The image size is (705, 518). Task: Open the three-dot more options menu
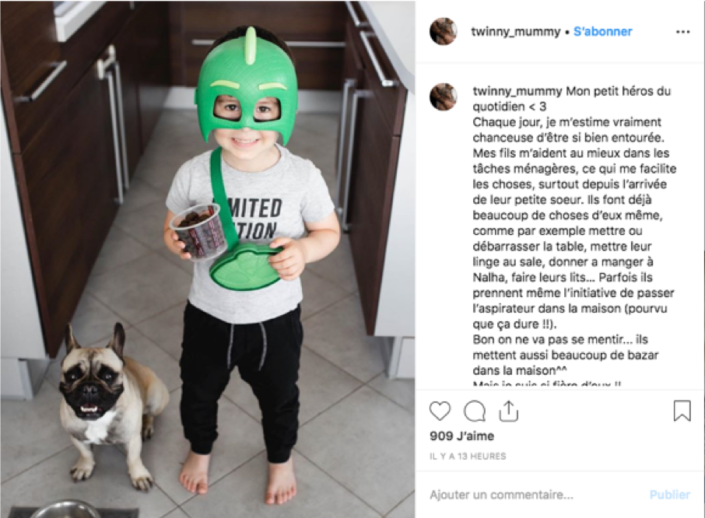pos(683,32)
